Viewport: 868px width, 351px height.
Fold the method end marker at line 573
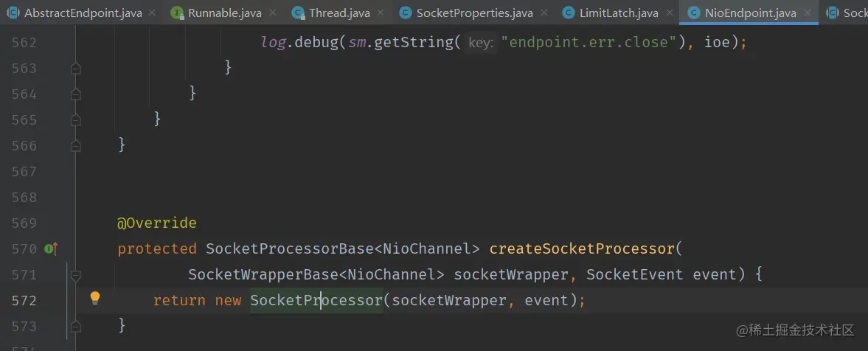[76, 327]
